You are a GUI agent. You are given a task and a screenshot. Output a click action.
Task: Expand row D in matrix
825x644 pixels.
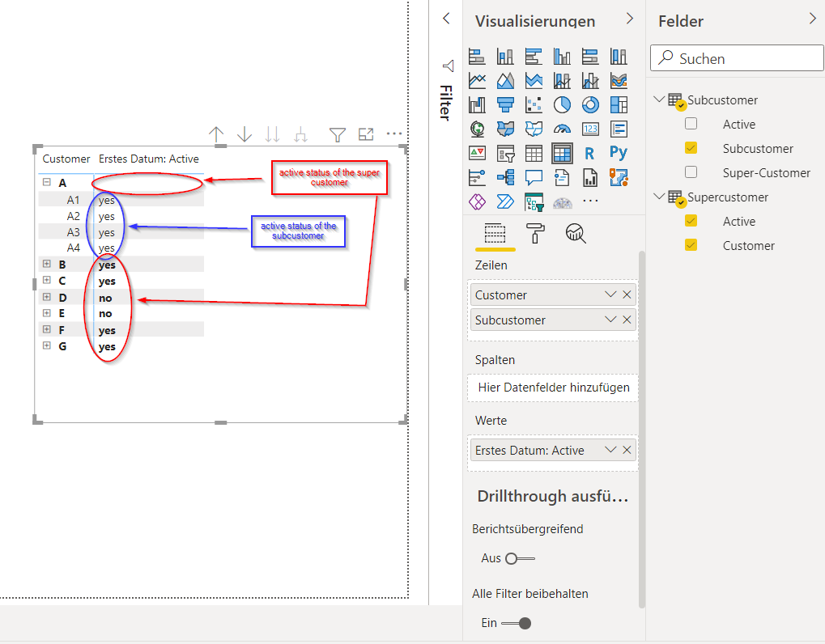click(47, 296)
